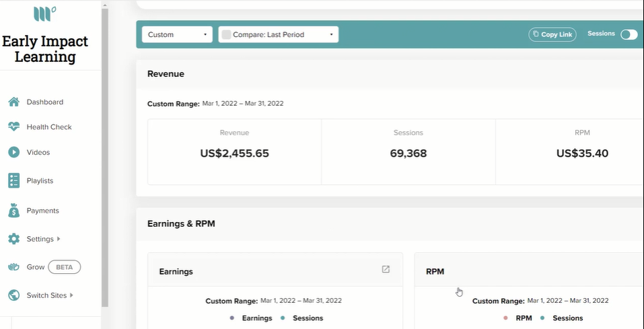Open the Compare: Last Period dropdown
Viewport: 644px width, 329px height.
pos(279,34)
